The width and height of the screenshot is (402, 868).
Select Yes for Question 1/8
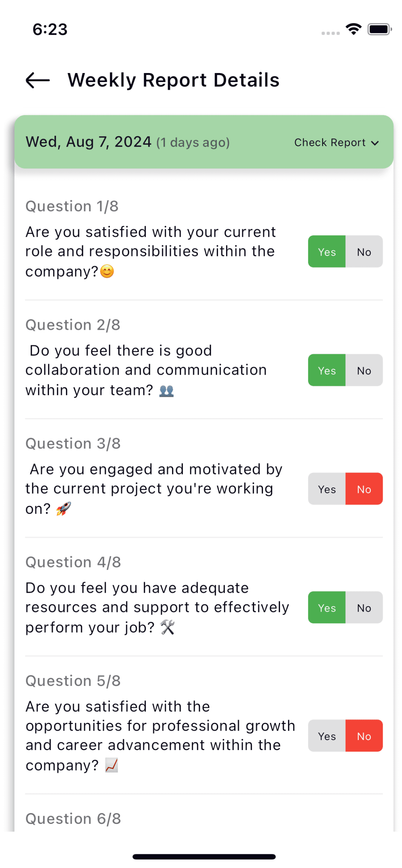pyautogui.click(x=327, y=252)
